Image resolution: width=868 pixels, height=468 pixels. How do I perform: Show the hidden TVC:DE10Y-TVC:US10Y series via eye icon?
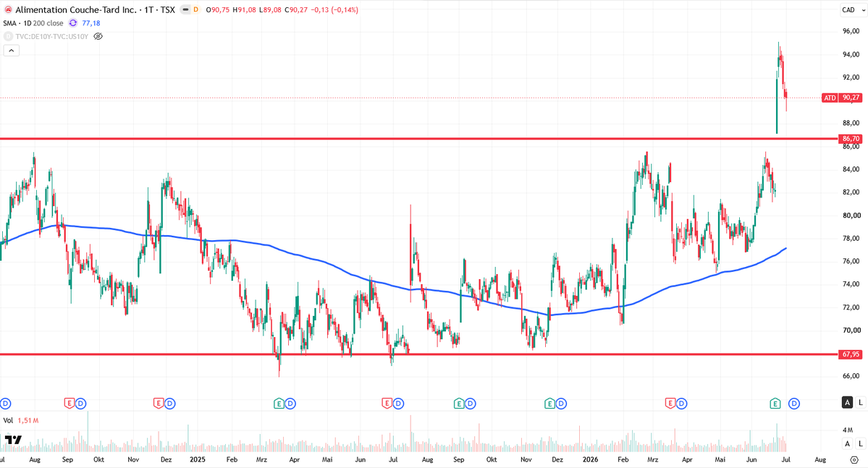coord(98,36)
